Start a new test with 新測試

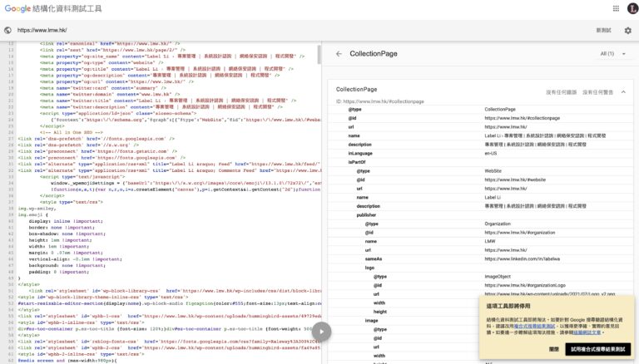pos(603,30)
